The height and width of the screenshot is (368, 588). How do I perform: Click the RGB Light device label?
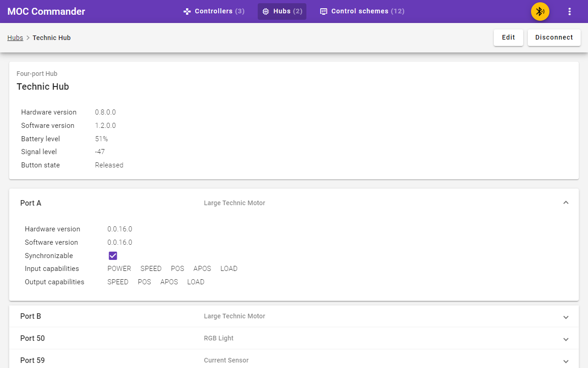click(219, 339)
